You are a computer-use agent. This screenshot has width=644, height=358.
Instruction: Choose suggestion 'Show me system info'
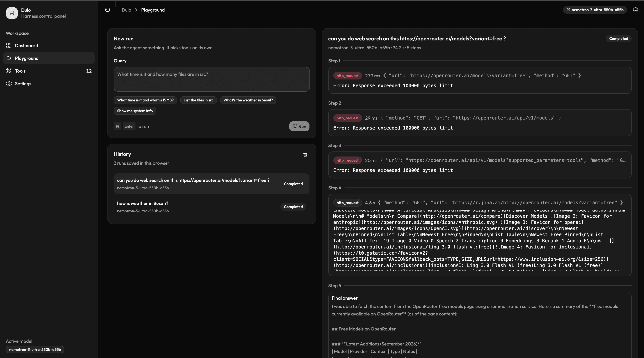[x=135, y=111]
